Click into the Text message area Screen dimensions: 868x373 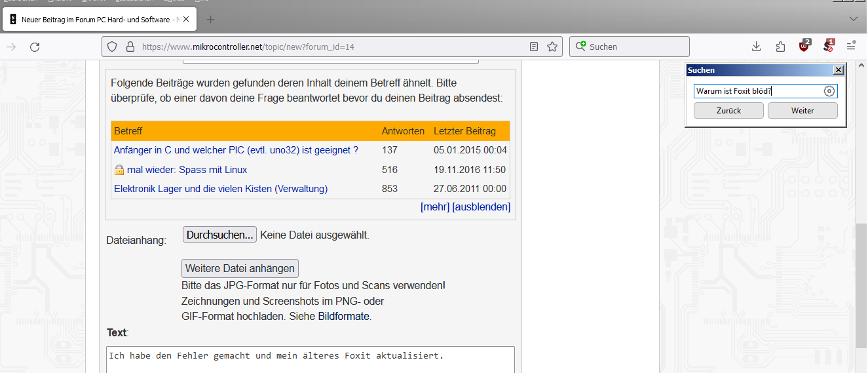click(311, 360)
